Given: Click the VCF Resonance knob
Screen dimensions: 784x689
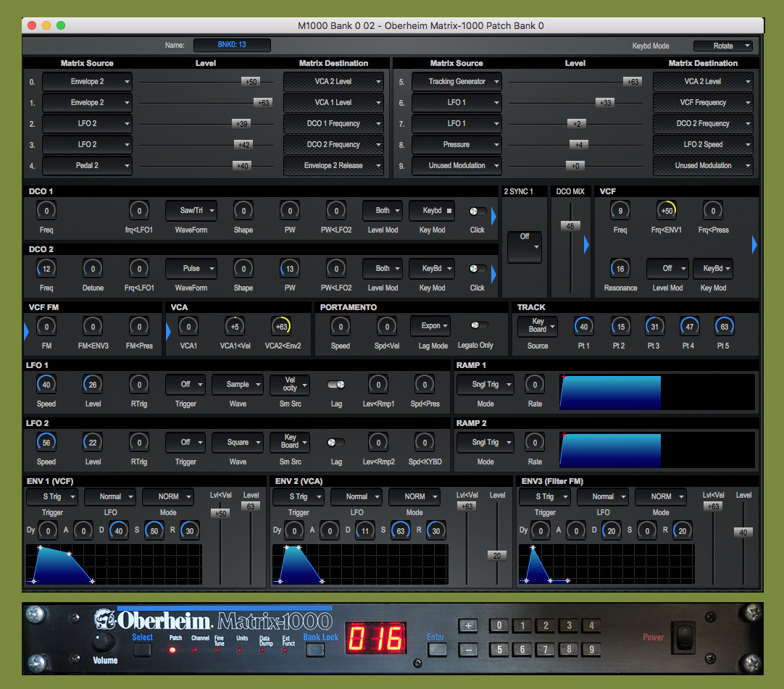Looking at the screenshot, I should (x=620, y=269).
